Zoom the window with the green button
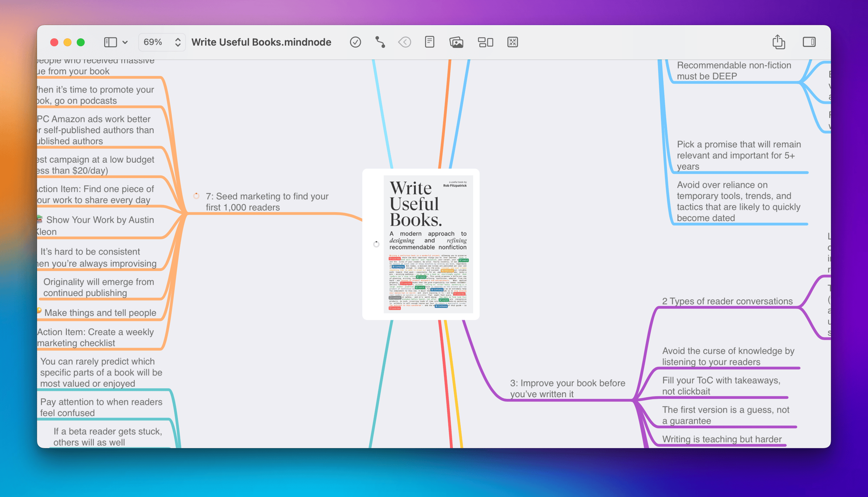The image size is (868, 497). [81, 42]
